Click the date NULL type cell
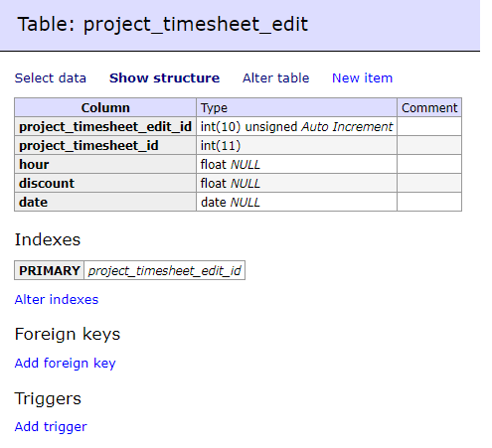This screenshot has height=448, width=492. [x=296, y=202]
